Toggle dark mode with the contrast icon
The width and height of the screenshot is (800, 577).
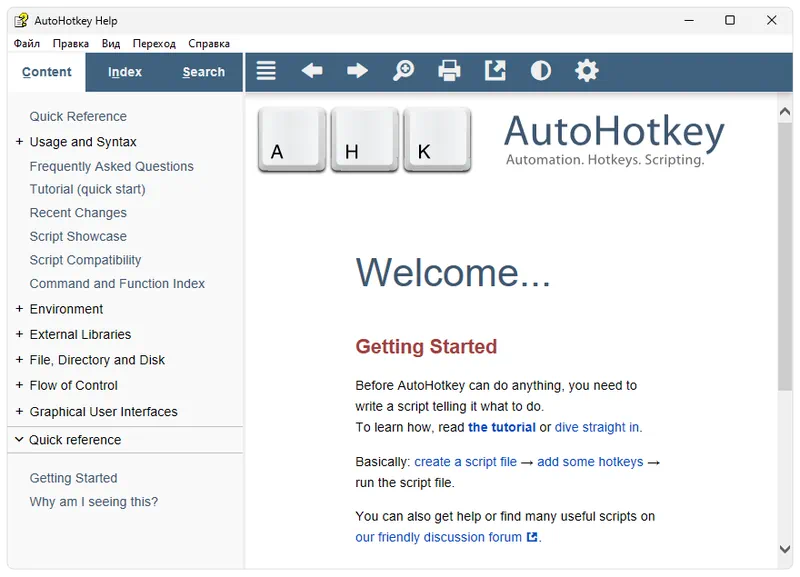(x=541, y=70)
